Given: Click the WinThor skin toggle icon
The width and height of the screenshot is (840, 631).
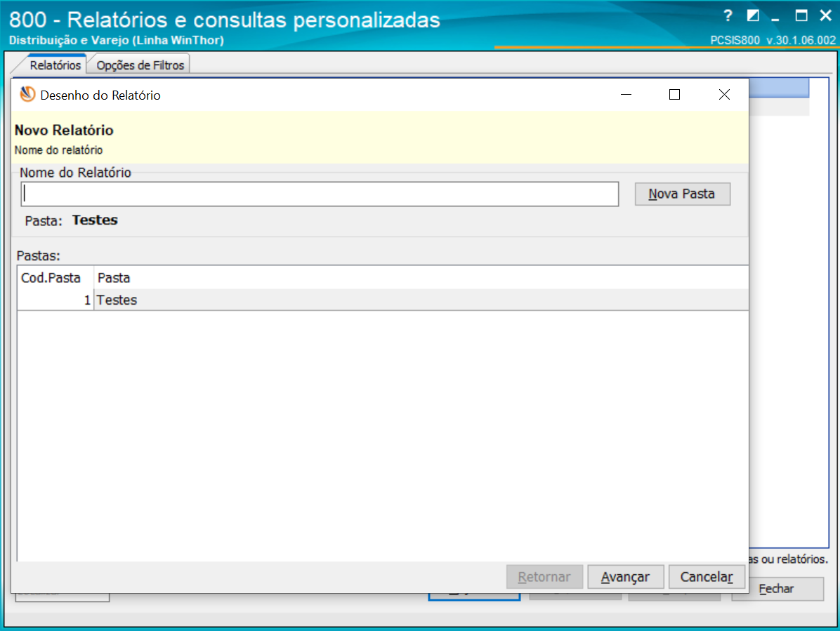Looking at the screenshot, I should (x=753, y=15).
